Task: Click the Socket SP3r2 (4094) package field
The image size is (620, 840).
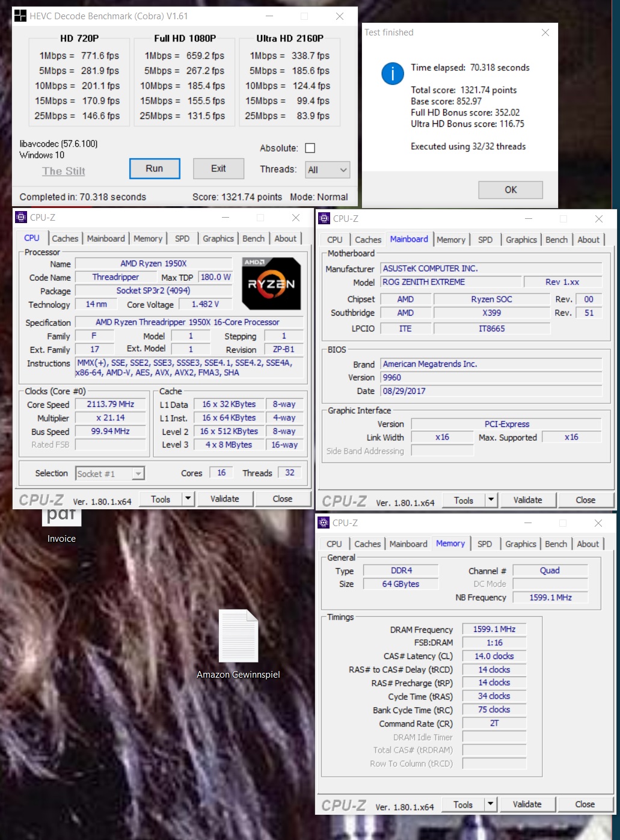Action: point(153,291)
